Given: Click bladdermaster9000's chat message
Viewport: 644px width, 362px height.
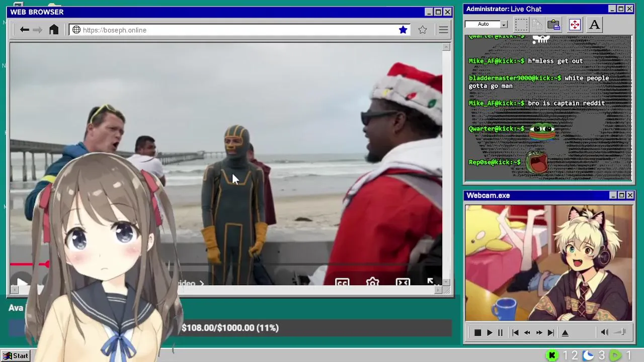Looking at the screenshot, I should [539, 82].
